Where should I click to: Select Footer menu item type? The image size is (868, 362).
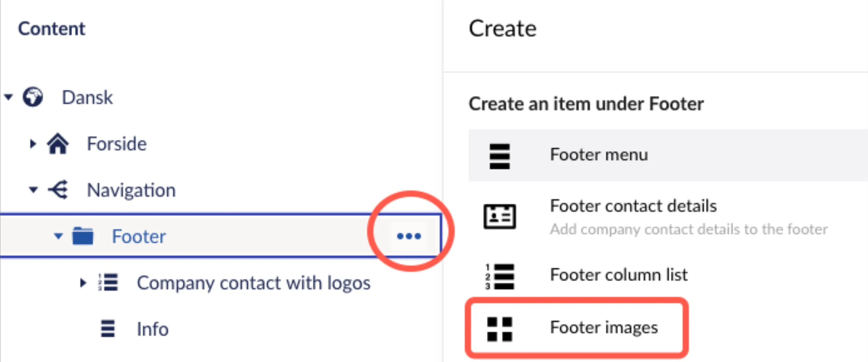[x=668, y=155]
